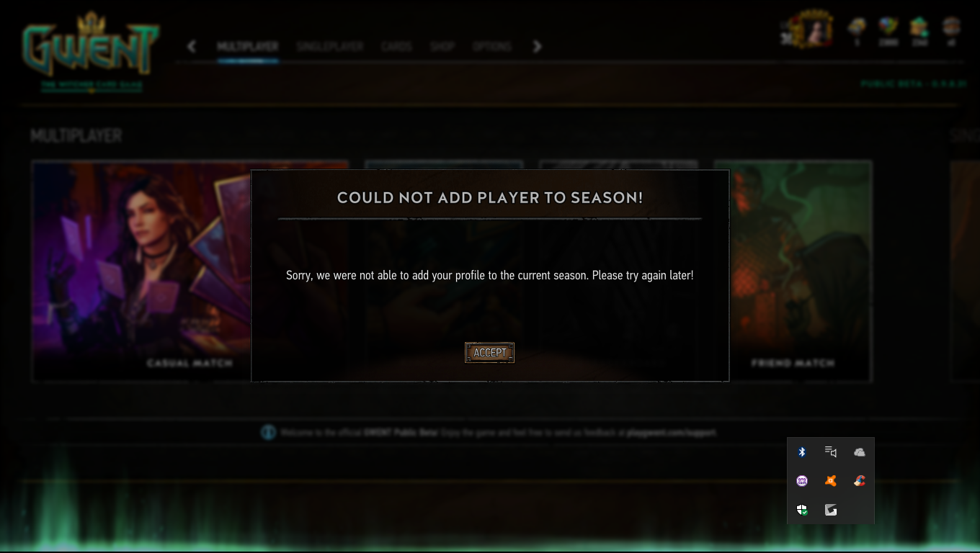Open the Avast antivirus tray icon
This screenshot has width=980, height=553.
click(831, 481)
